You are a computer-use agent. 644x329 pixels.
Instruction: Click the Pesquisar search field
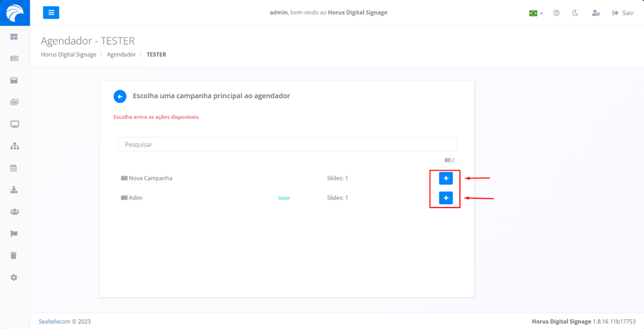click(x=287, y=144)
